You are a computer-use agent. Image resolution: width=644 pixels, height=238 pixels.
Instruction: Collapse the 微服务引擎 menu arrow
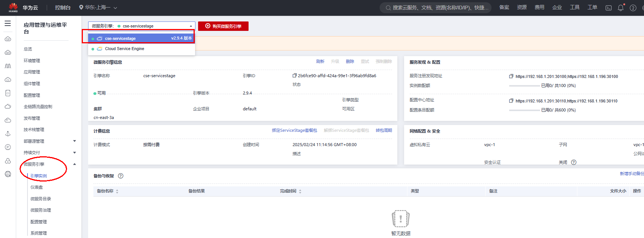point(75,164)
